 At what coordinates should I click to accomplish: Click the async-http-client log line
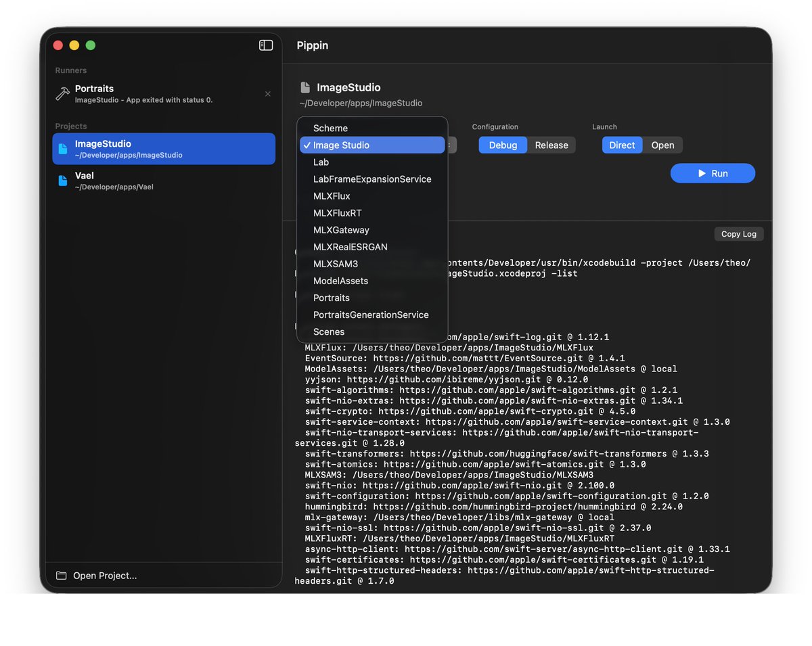518,549
